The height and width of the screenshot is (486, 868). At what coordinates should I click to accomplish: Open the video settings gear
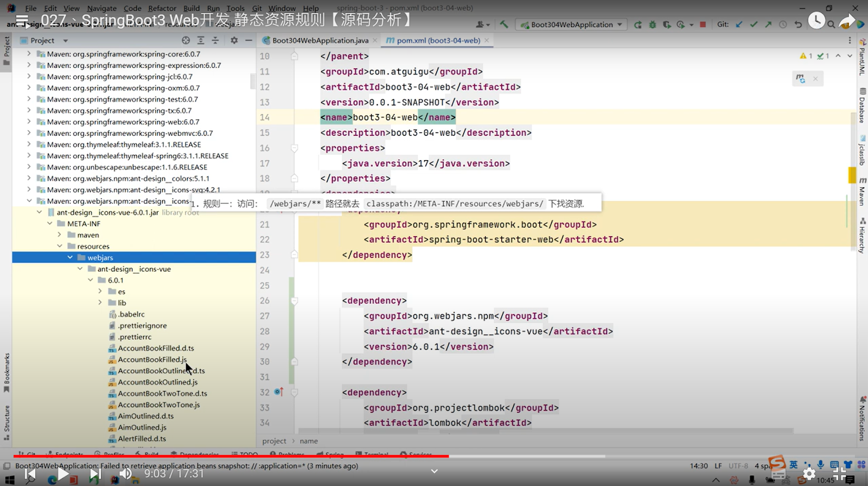click(809, 474)
